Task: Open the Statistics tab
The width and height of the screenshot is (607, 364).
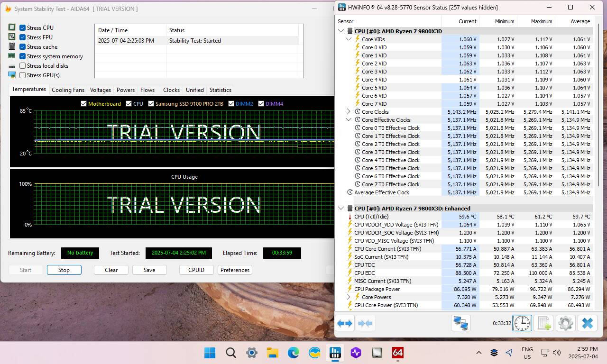Action: (220, 90)
